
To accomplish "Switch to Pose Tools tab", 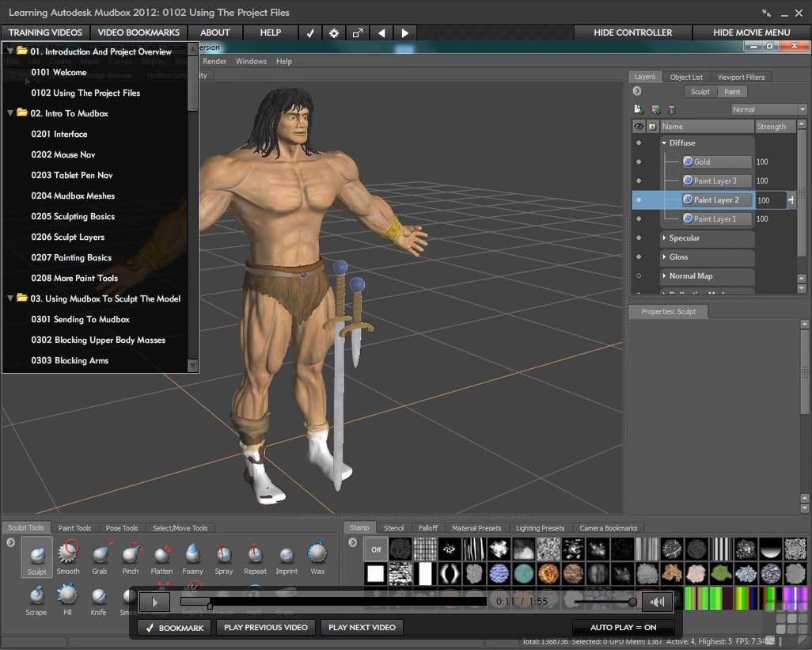I will [x=122, y=528].
